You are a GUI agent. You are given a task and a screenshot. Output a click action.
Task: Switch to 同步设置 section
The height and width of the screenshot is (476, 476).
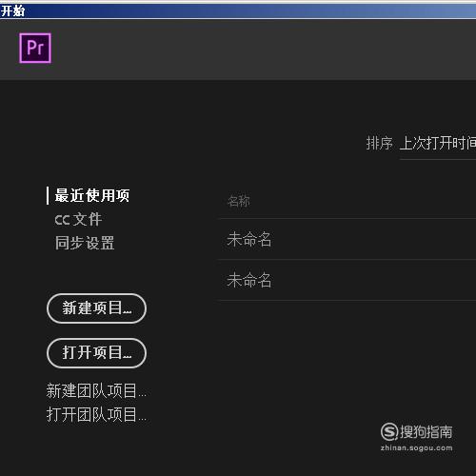pos(85,243)
